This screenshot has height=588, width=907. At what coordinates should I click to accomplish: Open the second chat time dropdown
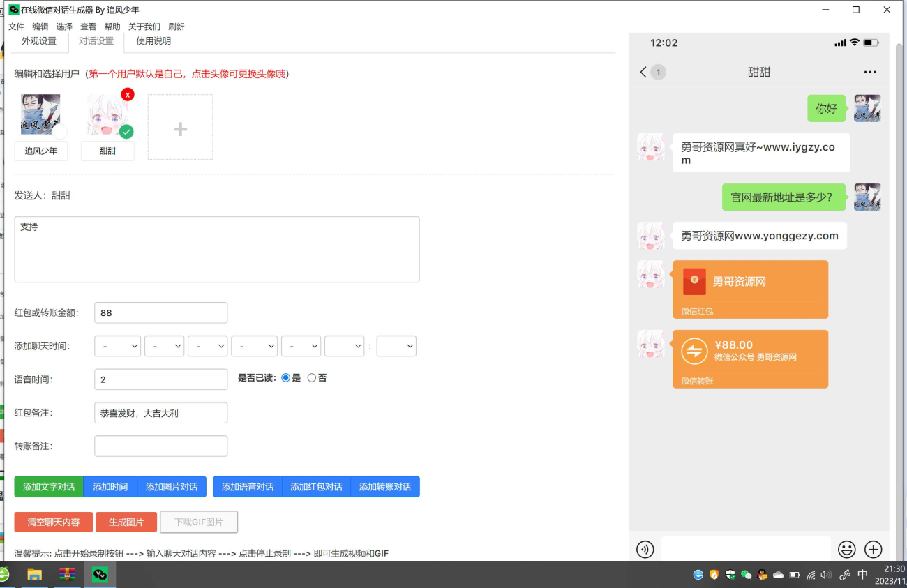(x=164, y=346)
